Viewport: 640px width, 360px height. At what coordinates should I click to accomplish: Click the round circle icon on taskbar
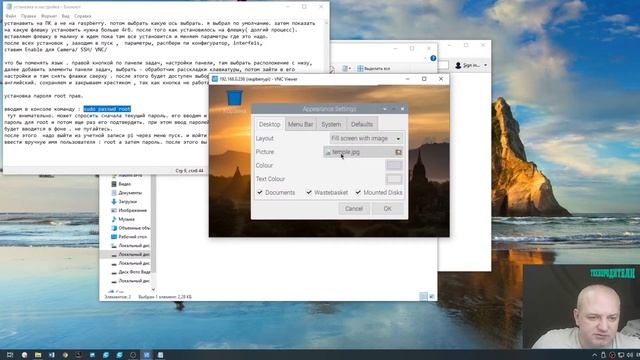[133, 355]
